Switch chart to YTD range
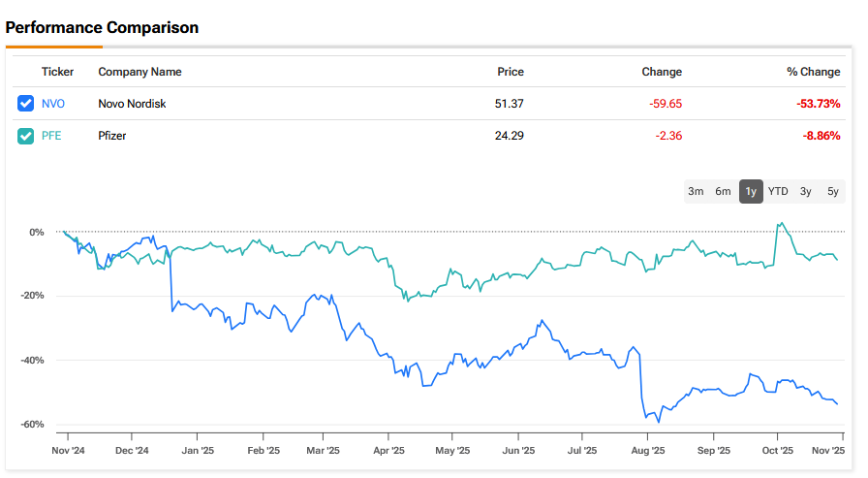 [778, 191]
